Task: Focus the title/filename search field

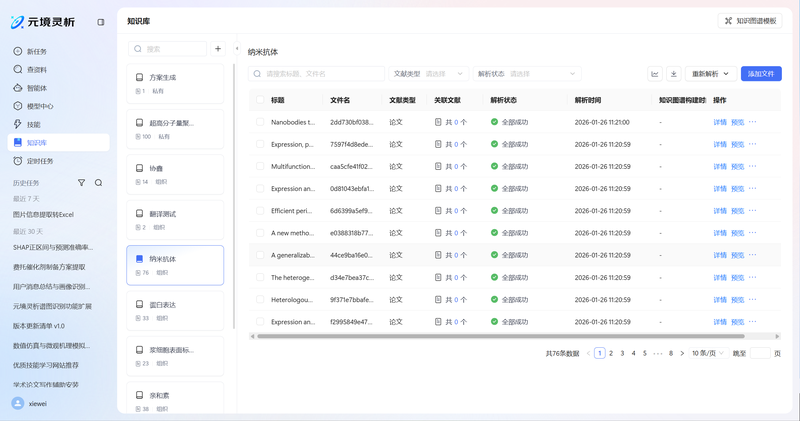Action: coord(316,74)
